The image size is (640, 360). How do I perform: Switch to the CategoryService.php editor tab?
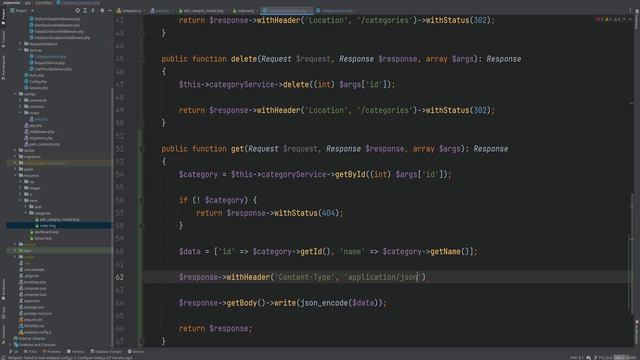coord(336,11)
